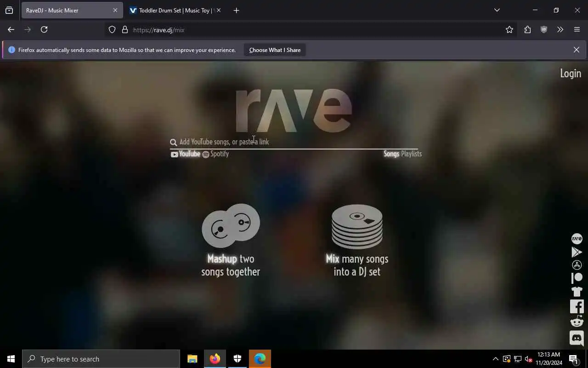Click the Rave logo
588x368 pixels.
(x=294, y=110)
